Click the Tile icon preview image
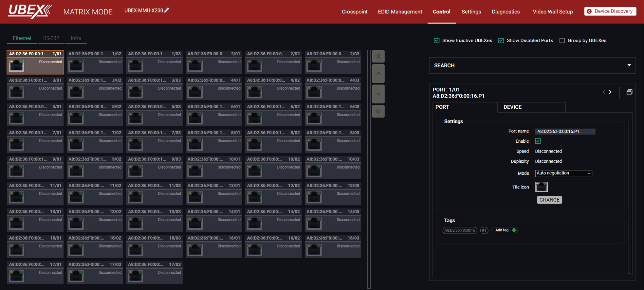The image size is (644, 290). [542, 187]
